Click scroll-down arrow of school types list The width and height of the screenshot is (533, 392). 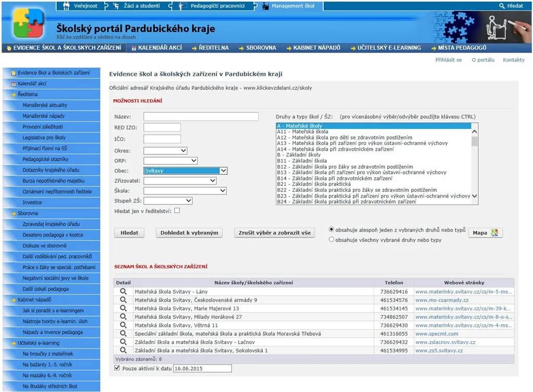[475, 196]
